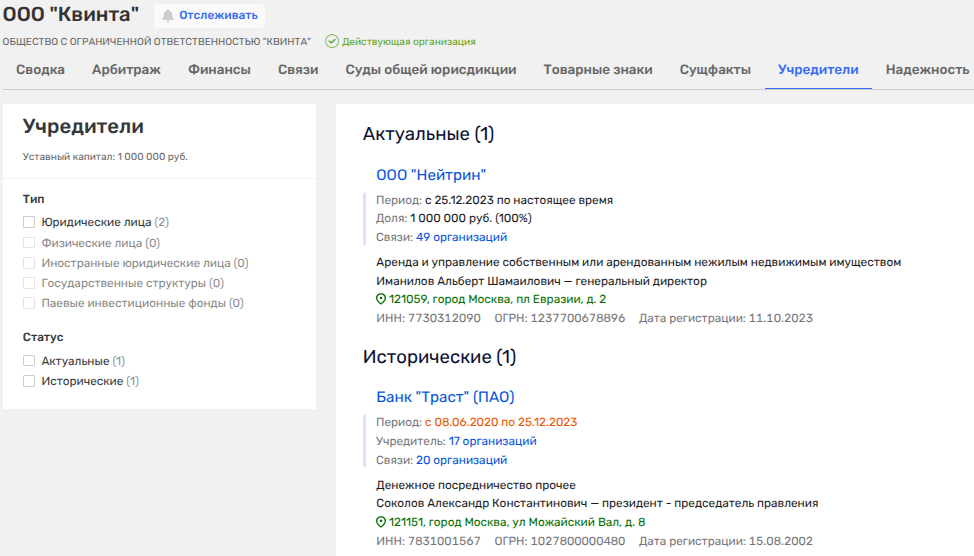The width and height of the screenshot is (974, 556).
Task: Open the Товарные знаки tab
Action: (x=598, y=70)
